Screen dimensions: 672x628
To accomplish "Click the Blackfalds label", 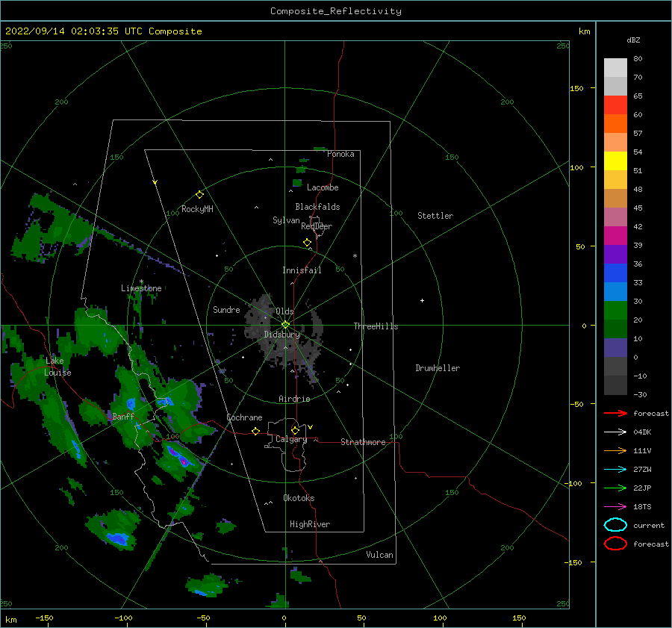I will coord(317,207).
